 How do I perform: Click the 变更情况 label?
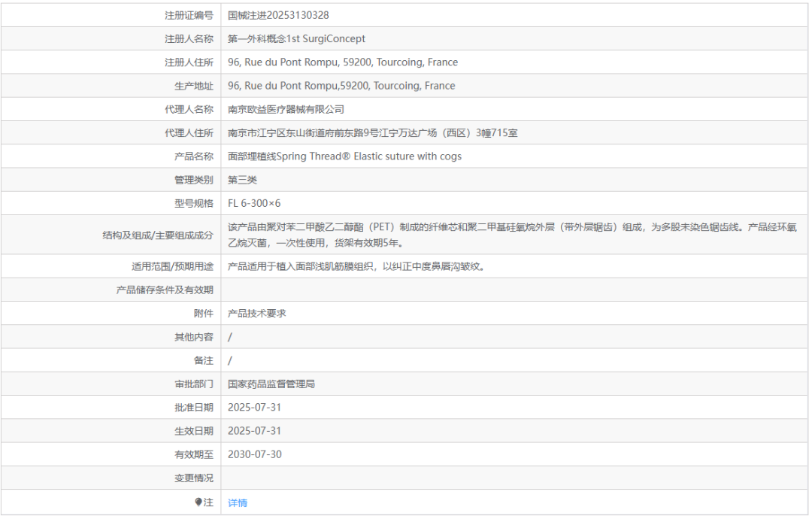194,478
